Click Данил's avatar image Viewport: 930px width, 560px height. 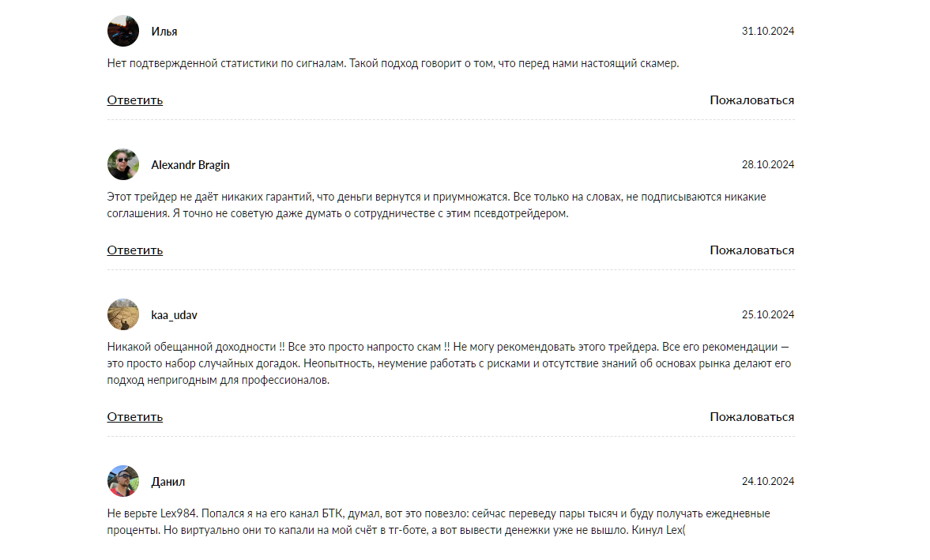(122, 480)
